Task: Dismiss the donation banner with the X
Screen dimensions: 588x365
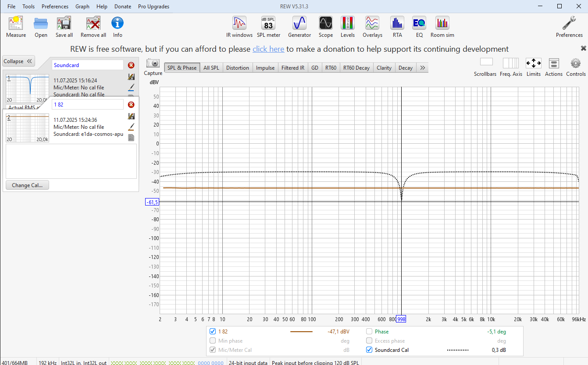Action: pyautogui.click(x=583, y=48)
